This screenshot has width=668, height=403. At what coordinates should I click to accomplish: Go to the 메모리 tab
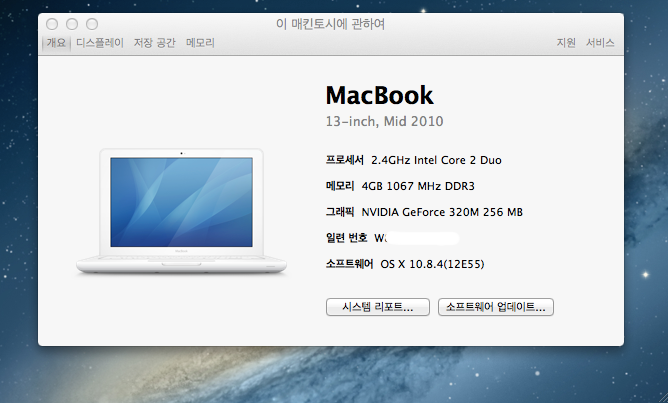click(x=200, y=43)
